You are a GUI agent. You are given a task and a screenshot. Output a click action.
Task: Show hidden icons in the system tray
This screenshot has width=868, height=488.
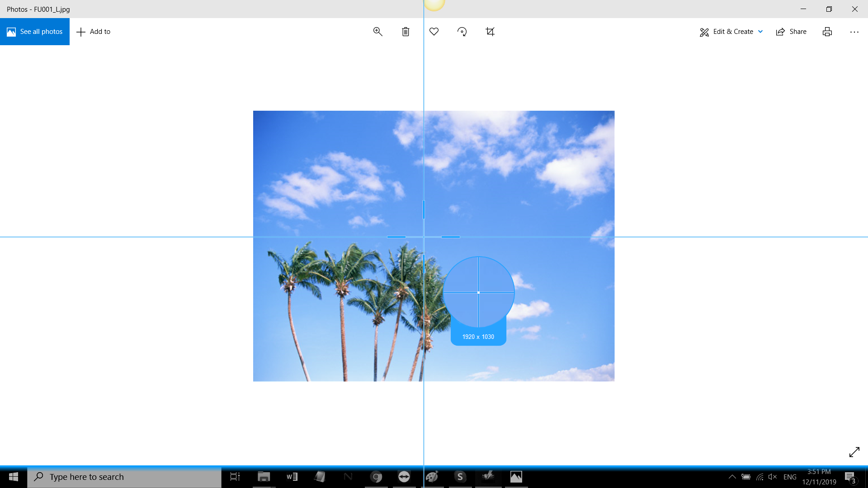click(x=732, y=477)
